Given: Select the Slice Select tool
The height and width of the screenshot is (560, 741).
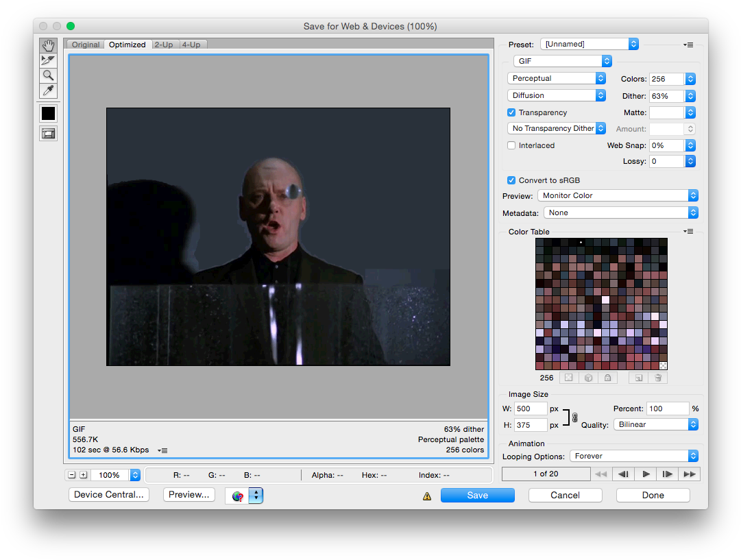Looking at the screenshot, I should (48, 60).
